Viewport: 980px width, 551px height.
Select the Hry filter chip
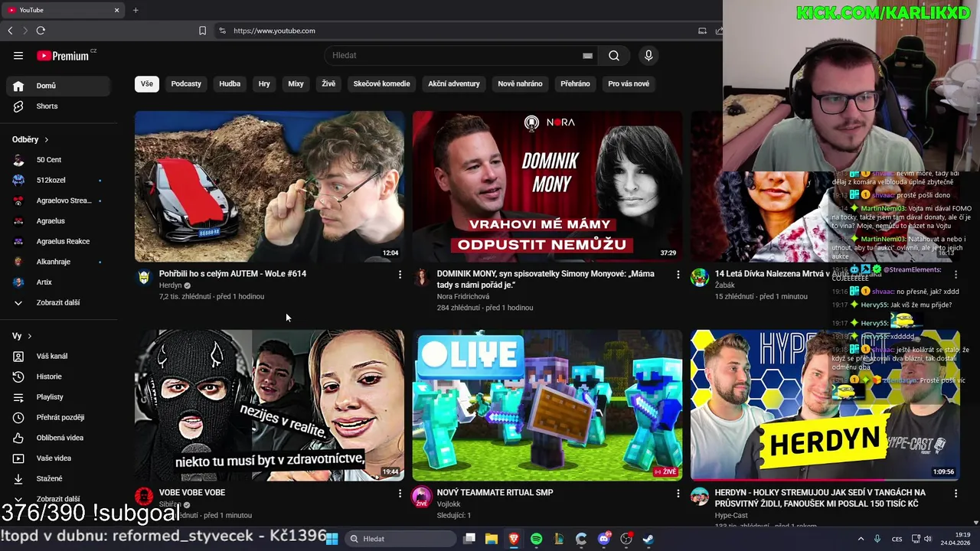coord(264,83)
